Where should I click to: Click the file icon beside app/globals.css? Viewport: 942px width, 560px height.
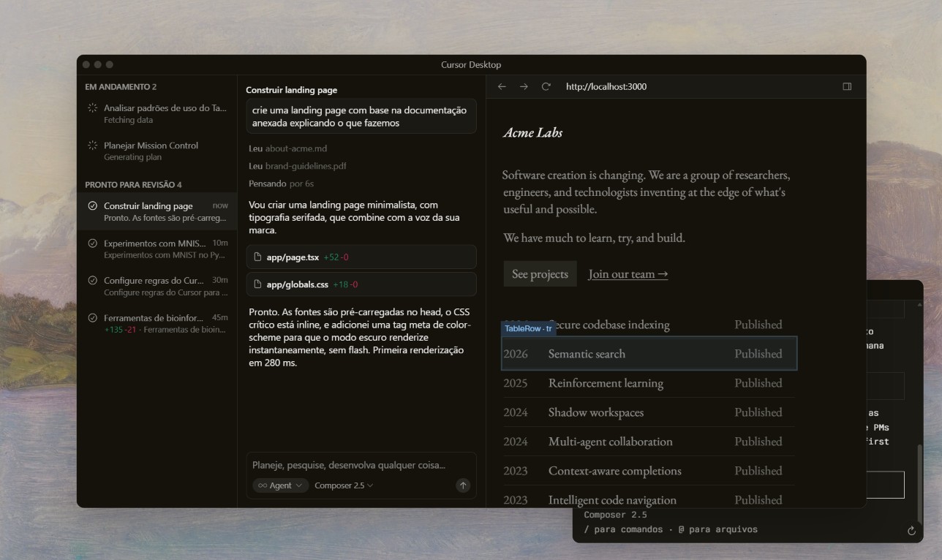coord(257,284)
